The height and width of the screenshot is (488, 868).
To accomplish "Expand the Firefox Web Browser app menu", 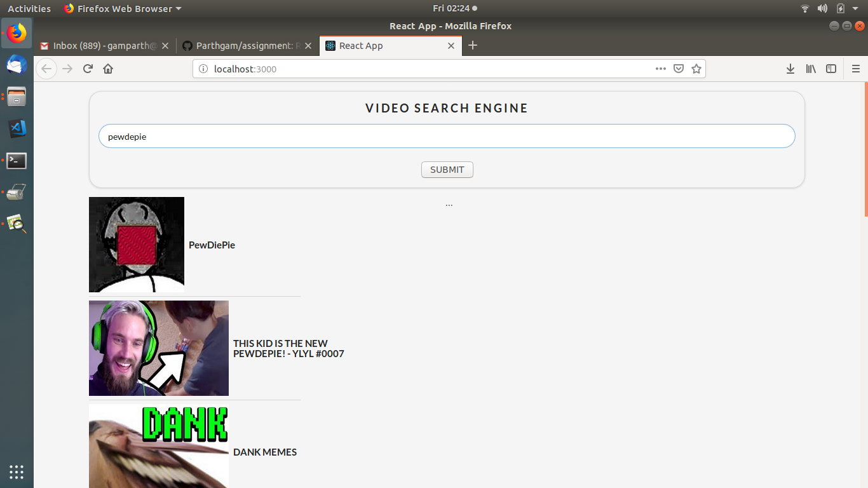I will pyautogui.click(x=123, y=8).
